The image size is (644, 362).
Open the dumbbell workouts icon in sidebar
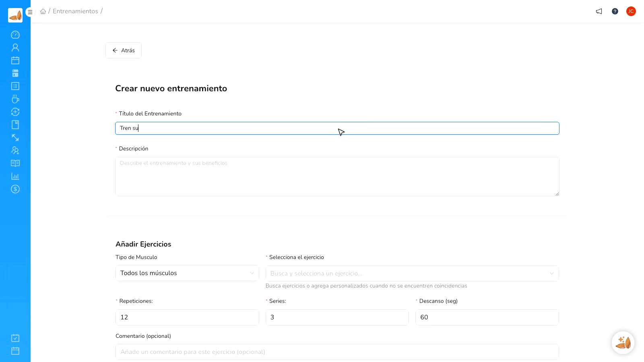15,138
